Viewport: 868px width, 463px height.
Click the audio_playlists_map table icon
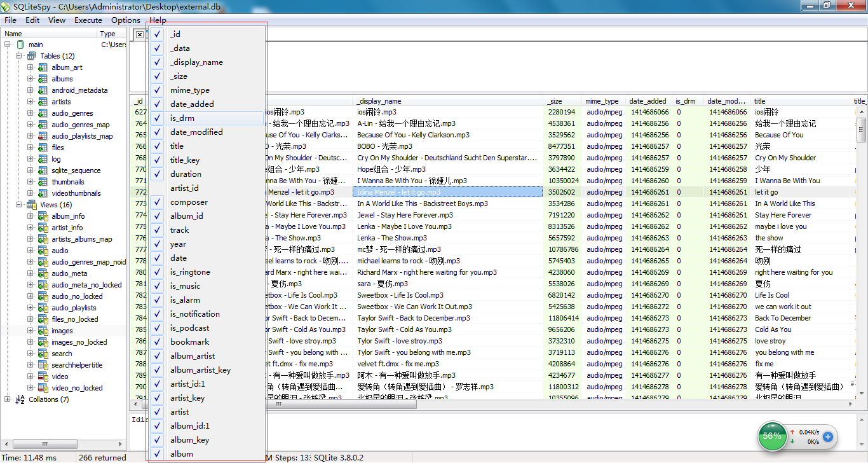(x=43, y=136)
